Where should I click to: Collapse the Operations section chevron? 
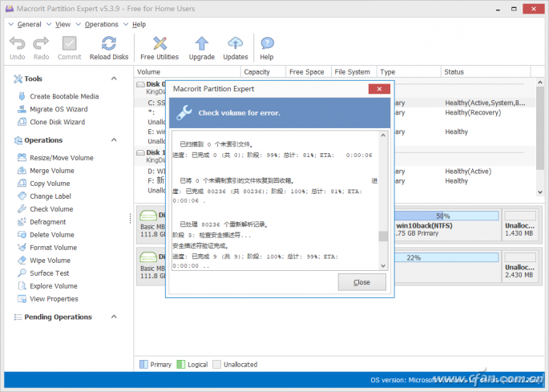[x=114, y=139]
